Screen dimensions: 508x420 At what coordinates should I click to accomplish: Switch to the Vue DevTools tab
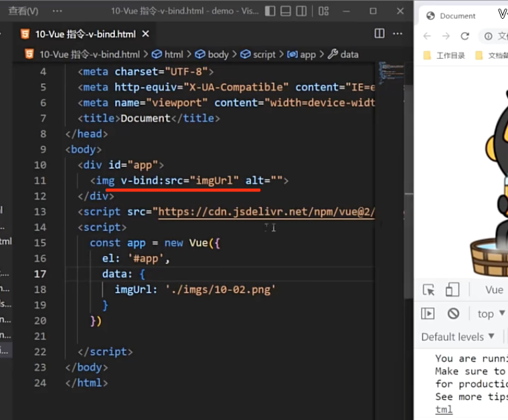494,290
